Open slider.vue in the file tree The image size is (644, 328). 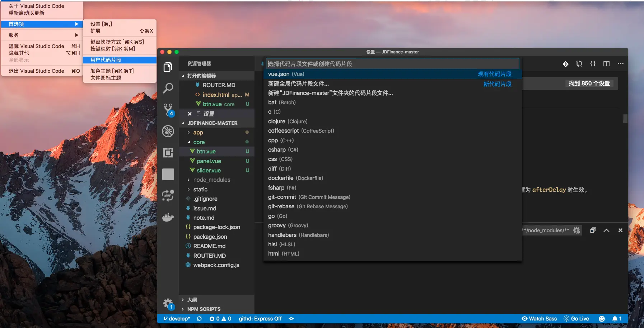216,171
